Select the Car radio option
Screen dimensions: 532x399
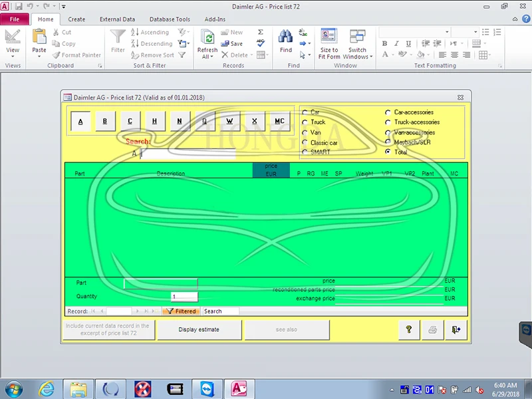pyautogui.click(x=305, y=112)
